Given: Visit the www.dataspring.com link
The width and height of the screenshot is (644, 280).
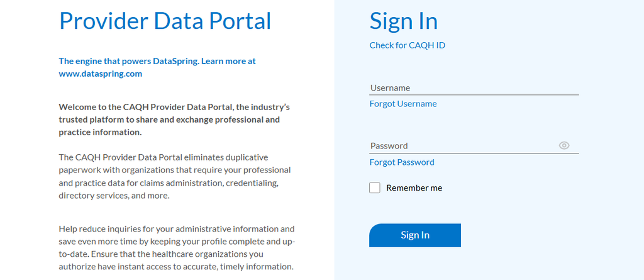Looking at the screenshot, I should pyautogui.click(x=100, y=74).
